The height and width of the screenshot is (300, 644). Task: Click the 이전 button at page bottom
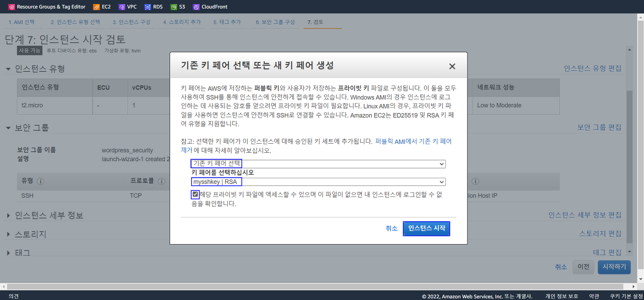click(584, 267)
